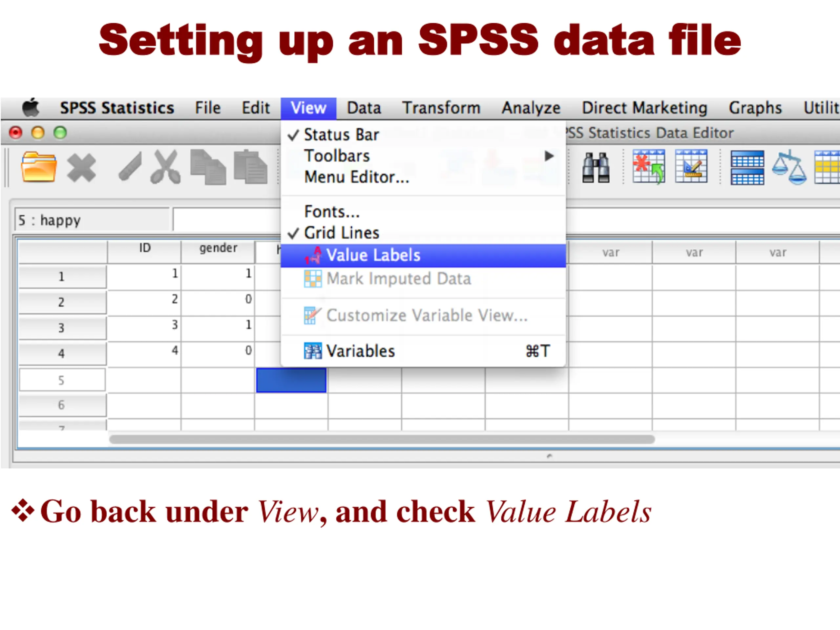Click the Paste clipboard toolbar icon
Viewport: 840px width, 630px height.
tap(251, 167)
